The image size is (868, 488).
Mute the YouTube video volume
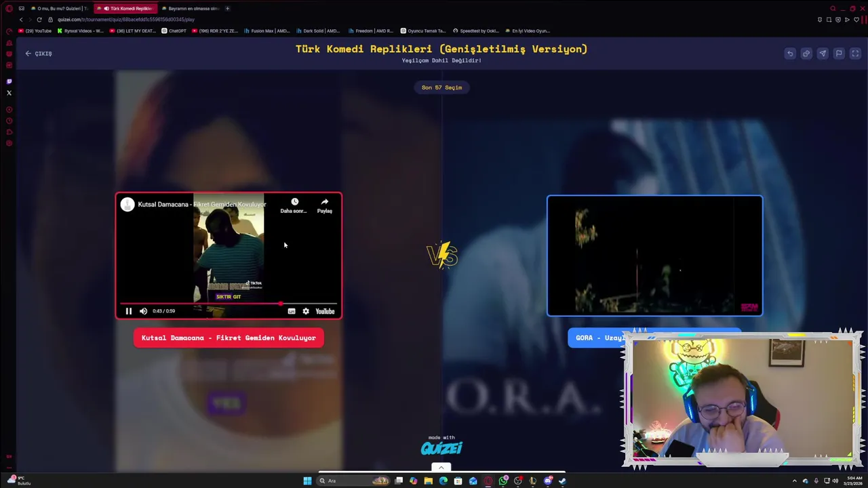click(x=143, y=311)
